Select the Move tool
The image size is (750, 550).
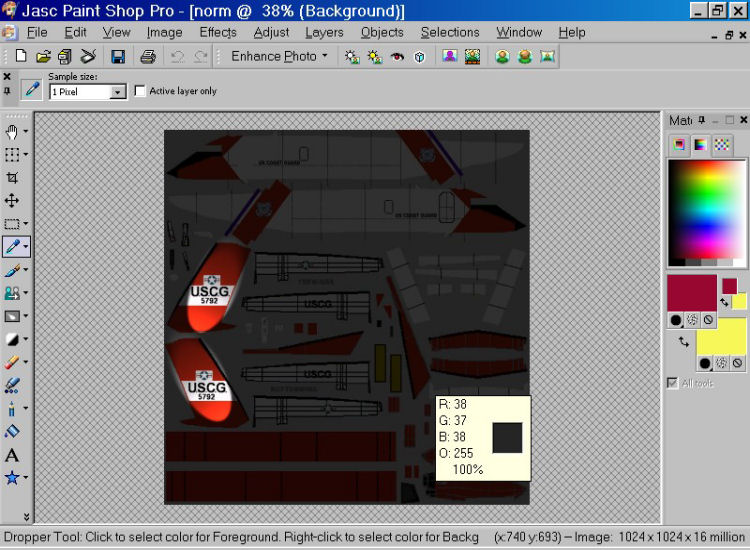pyautogui.click(x=12, y=200)
